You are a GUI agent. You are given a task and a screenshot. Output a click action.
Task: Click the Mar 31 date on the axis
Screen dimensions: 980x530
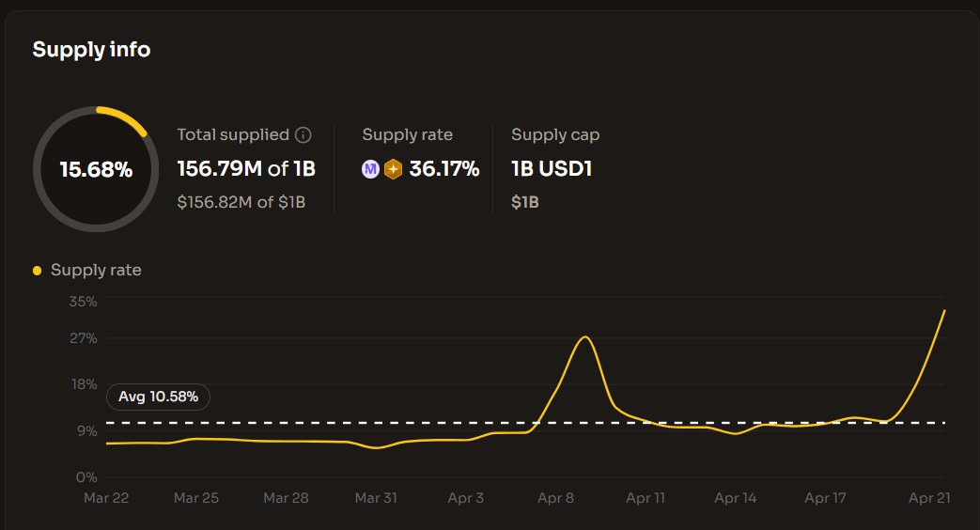375,498
